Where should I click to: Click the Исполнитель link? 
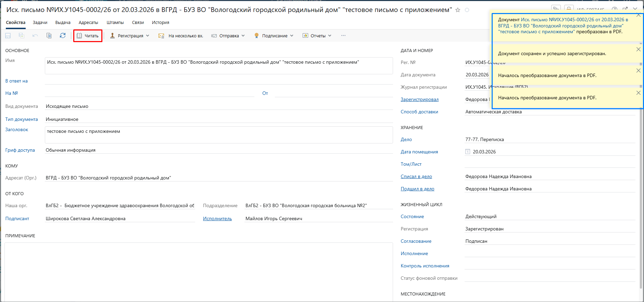point(217,218)
